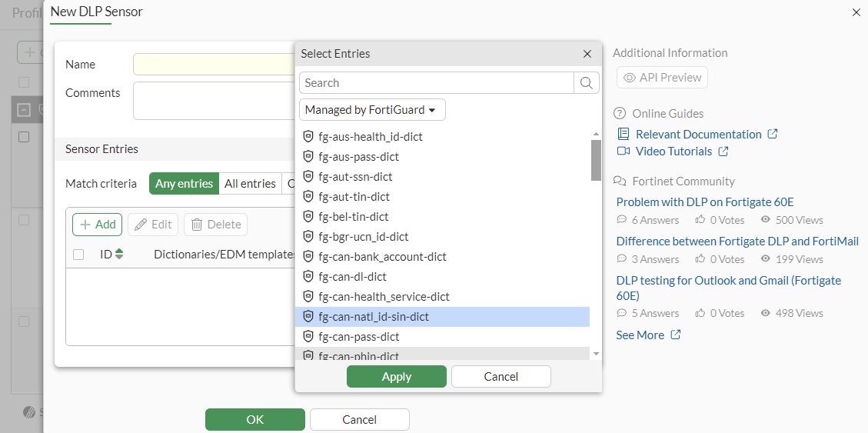Open the Managed by FortiGuard dropdown
The image size is (868, 433).
[x=372, y=110]
